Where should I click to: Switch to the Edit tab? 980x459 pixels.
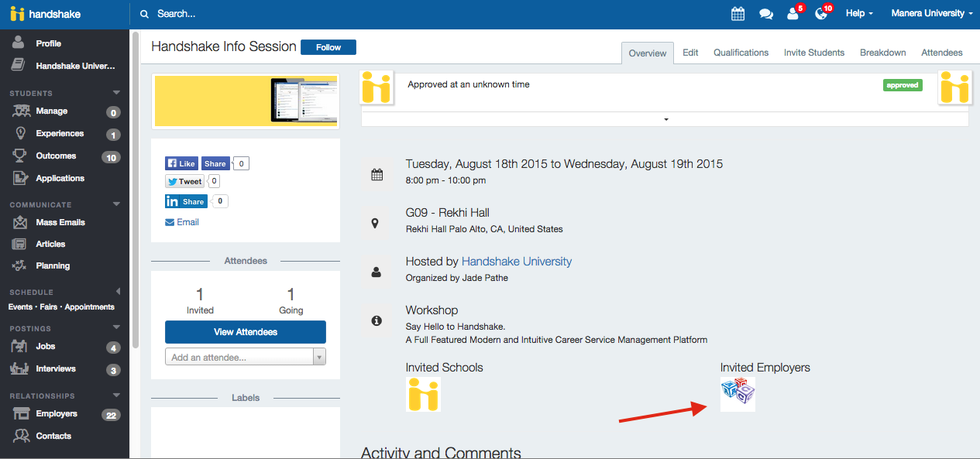point(690,53)
